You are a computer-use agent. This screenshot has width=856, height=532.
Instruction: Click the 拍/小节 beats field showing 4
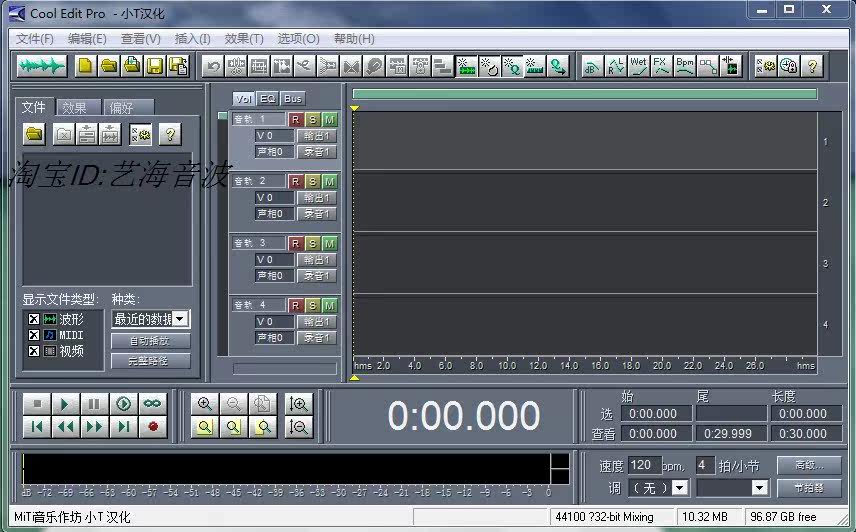pyautogui.click(x=705, y=465)
